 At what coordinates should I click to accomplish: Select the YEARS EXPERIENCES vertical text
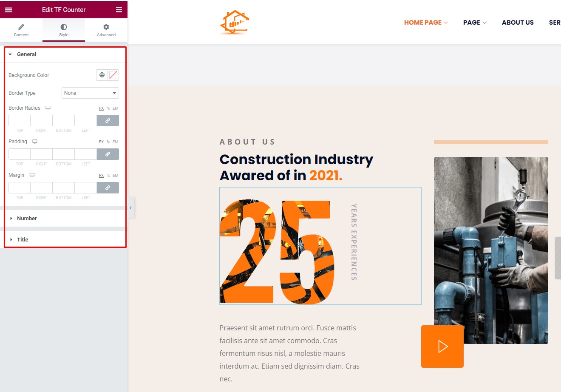354,242
